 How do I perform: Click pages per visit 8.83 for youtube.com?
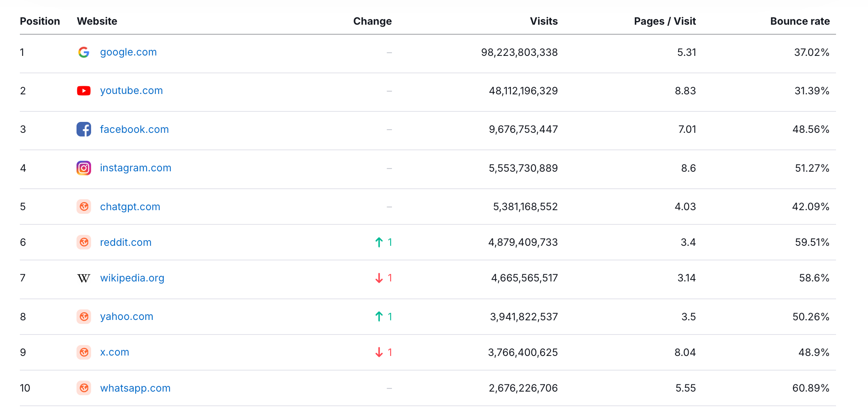coord(685,91)
